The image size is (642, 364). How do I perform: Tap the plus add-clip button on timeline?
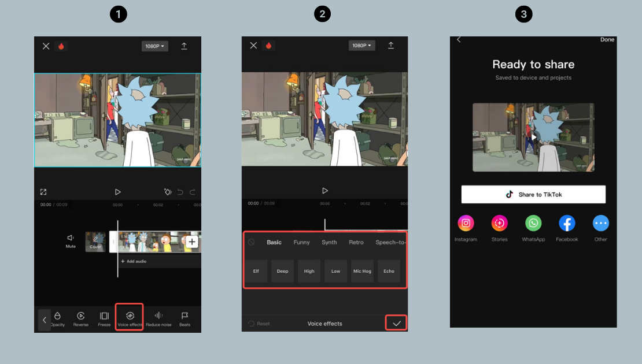point(191,242)
